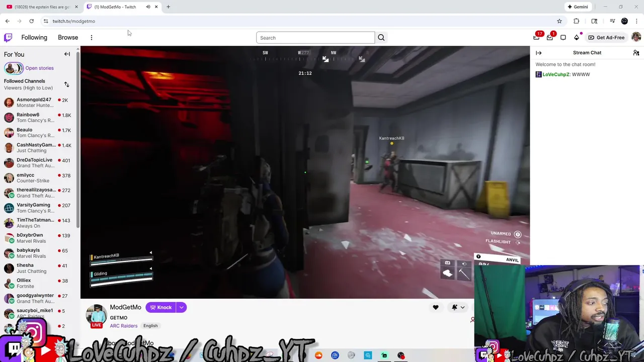Click the stream title GETMO
644x362 pixels.
click(119, 318)
